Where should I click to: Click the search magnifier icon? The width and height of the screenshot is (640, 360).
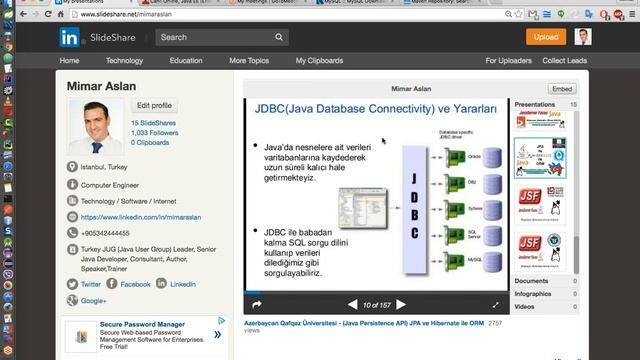click(279, 37)
